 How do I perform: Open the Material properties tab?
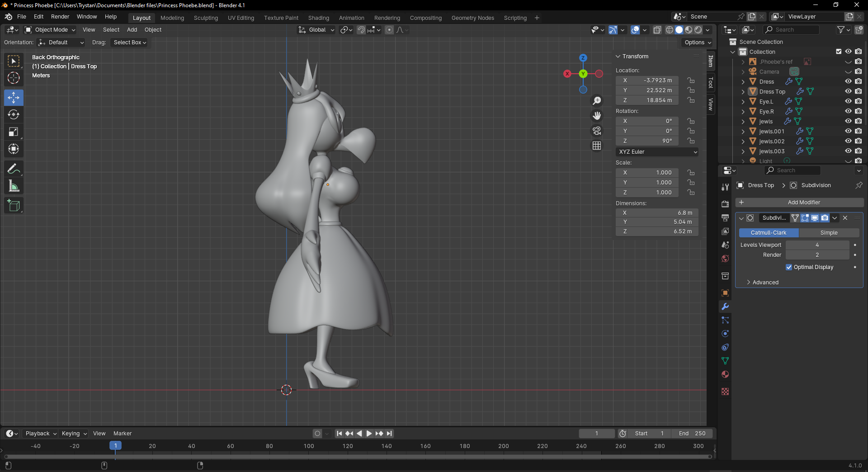click(x=725, y=374)
